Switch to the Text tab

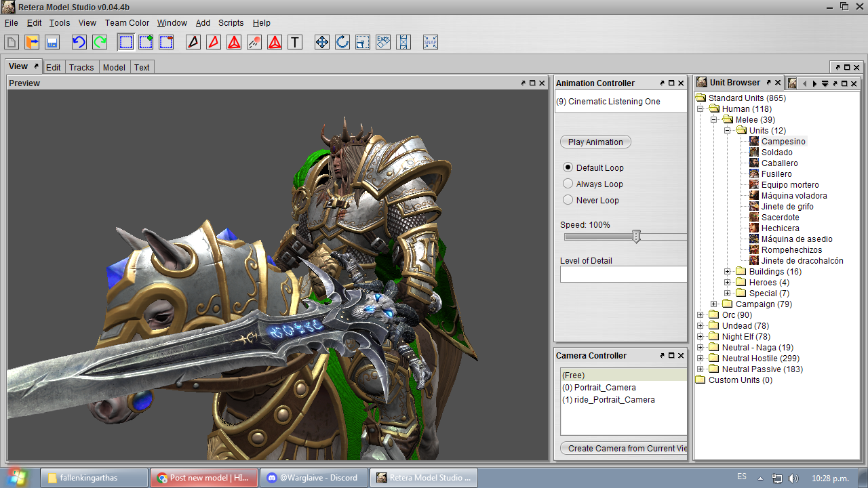click(142, 67)
